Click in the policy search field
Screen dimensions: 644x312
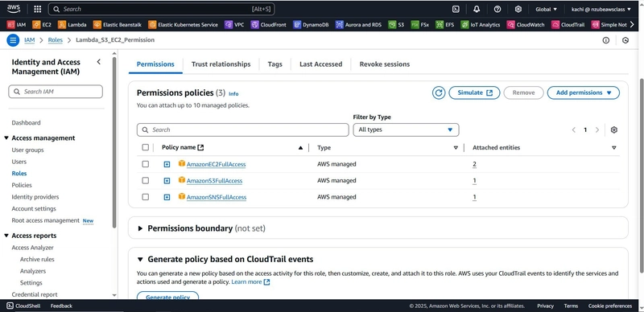pos(243,129)
